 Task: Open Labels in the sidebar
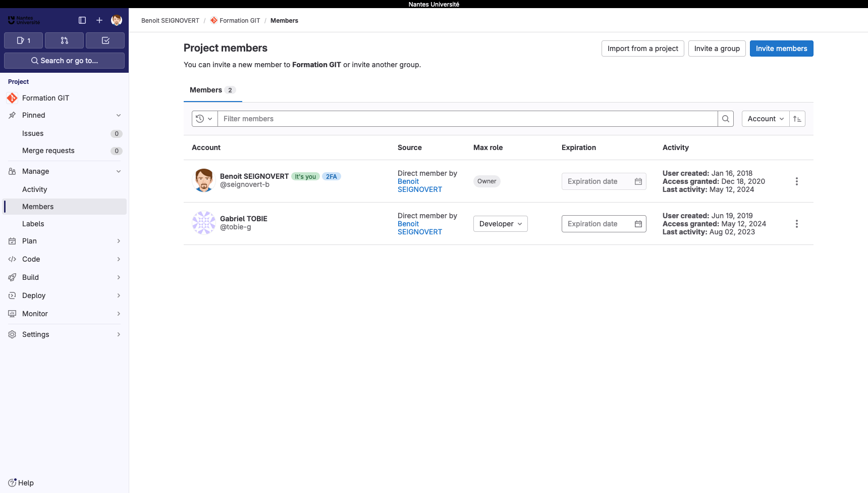pos(64,224)
